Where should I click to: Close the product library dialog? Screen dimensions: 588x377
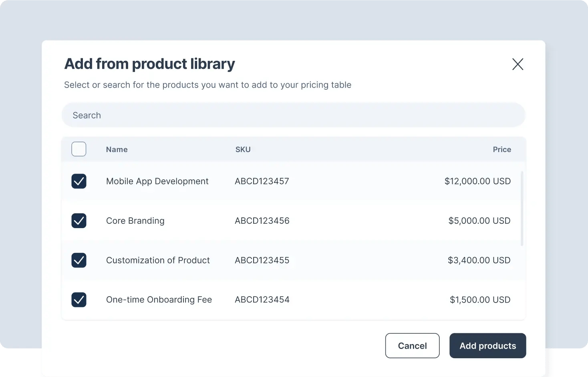point(518,64)
